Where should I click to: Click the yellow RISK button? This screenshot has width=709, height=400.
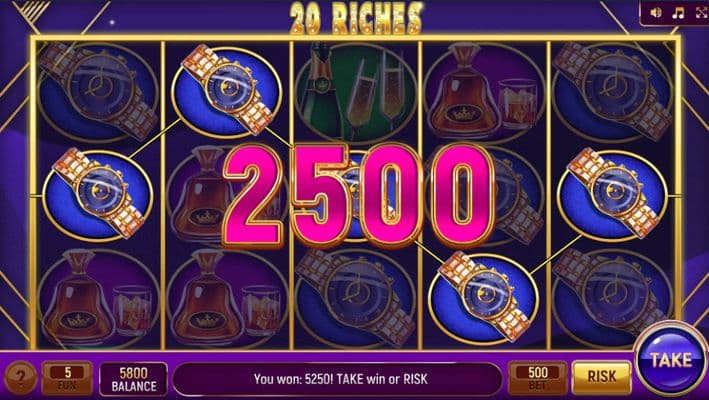pyautogui.click(x=601, y=376)
